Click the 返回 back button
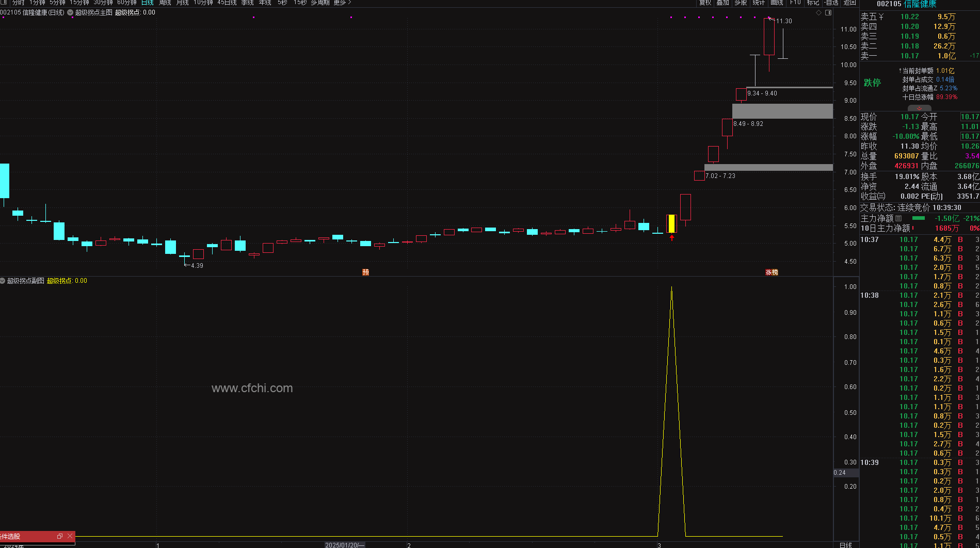Image resolution: width=980 pixels, height=548 pixels. (849, 3)
